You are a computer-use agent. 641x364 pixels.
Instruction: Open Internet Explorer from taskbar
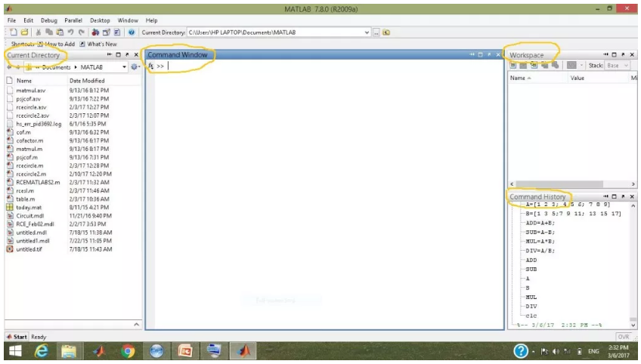click(42, 351)
